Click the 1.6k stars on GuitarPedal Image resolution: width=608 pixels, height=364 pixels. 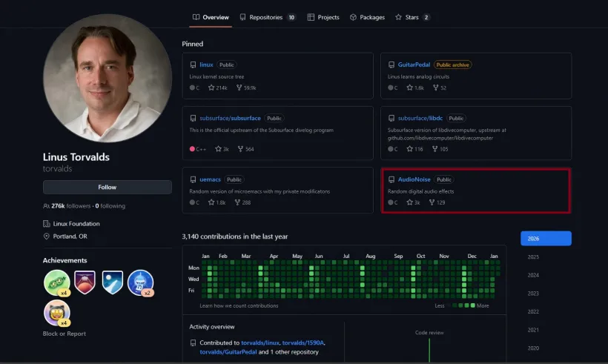[415, 88]
